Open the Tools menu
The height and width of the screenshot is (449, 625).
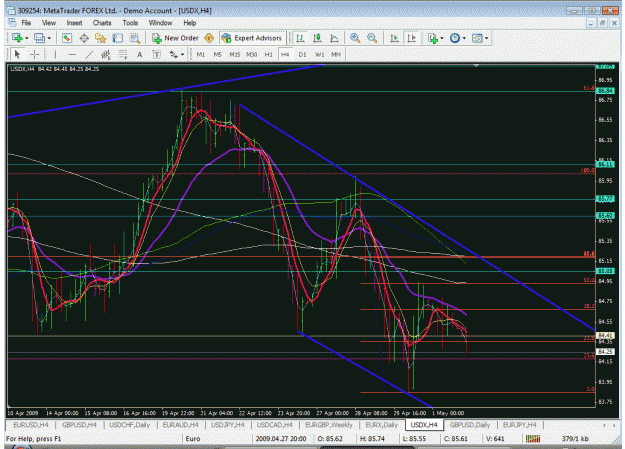click(x=130, y=23)
